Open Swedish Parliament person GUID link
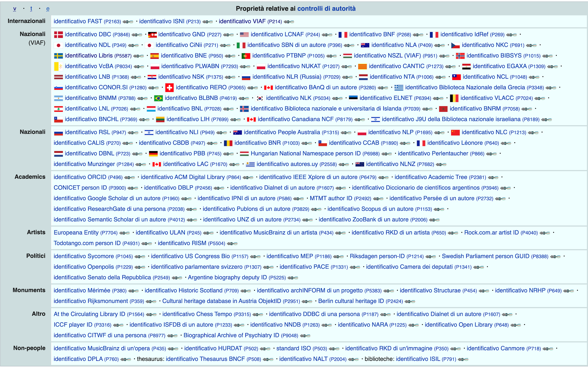588x367 pixels. point(495,256)
